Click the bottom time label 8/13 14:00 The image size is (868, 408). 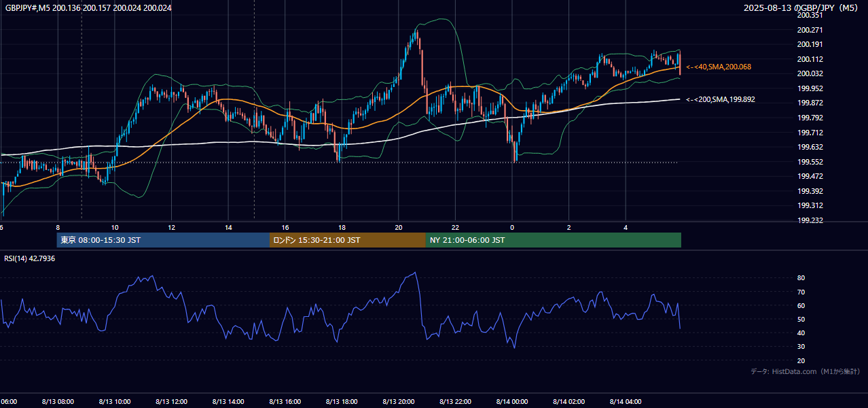[x=228, y=402]
